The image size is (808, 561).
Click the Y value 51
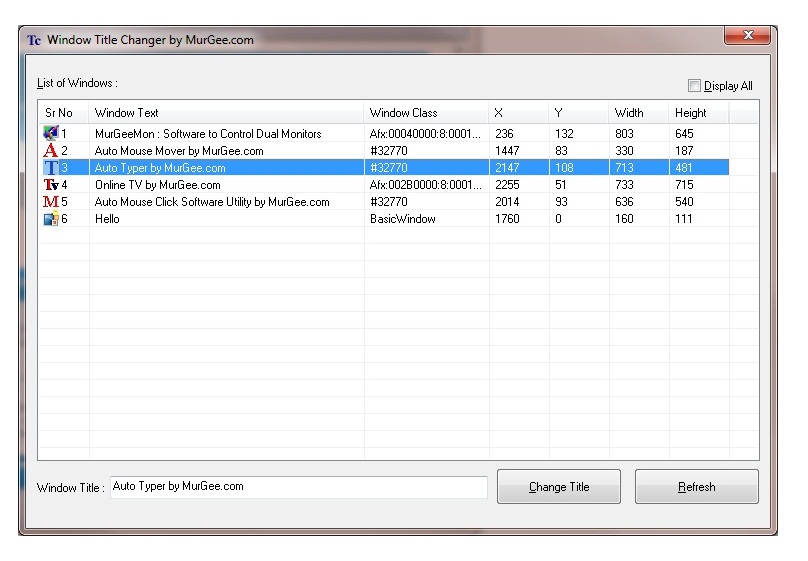[x=561, y=185]
